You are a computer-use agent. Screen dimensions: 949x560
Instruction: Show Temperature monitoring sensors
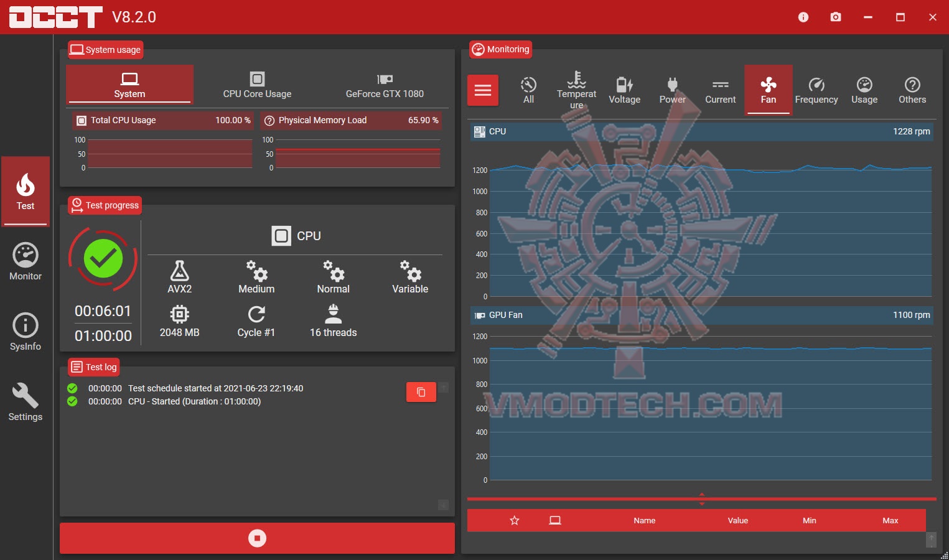(576, 90)
